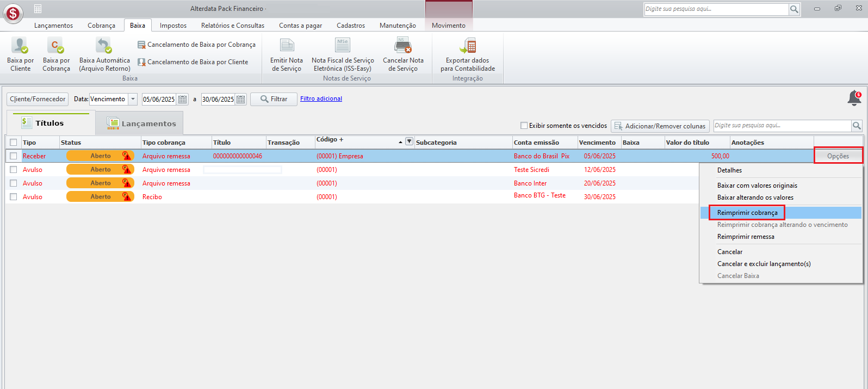The height and width of the screenshot is (389, 868).
Task: Open calendar dropdown for end date
Action: tap(240, 100)
